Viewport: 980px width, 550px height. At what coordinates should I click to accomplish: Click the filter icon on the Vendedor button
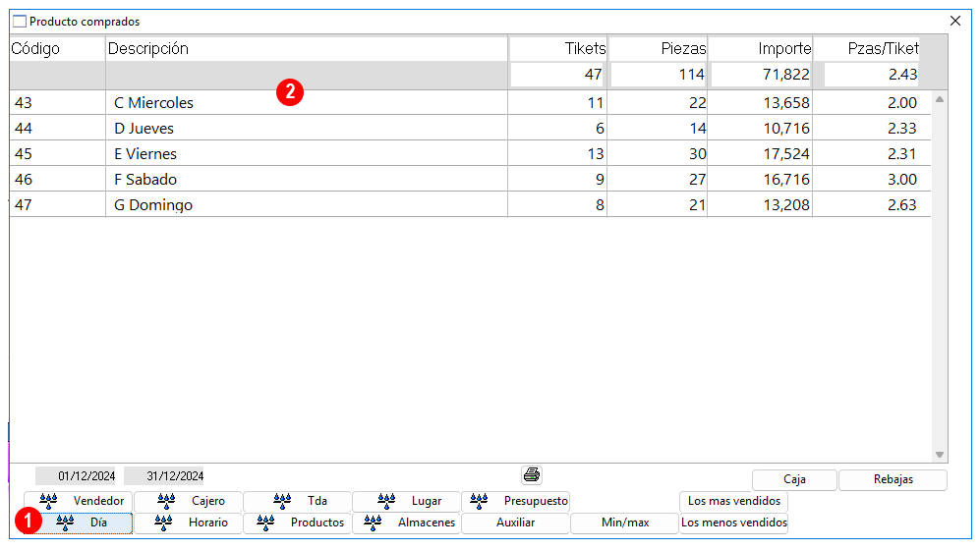coord(48,501)
